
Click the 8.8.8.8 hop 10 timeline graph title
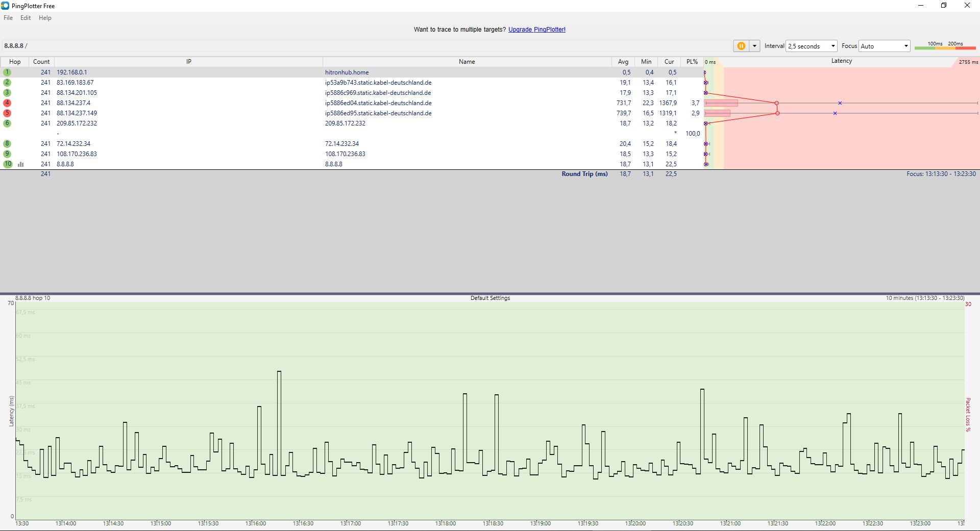[x=33, y=298]
